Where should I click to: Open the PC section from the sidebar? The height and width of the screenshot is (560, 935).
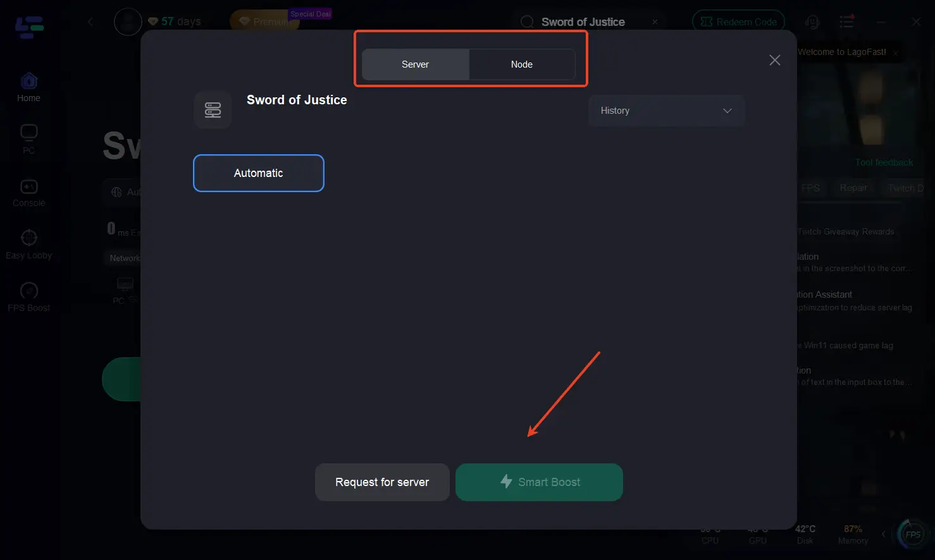[x=28, y=137]
